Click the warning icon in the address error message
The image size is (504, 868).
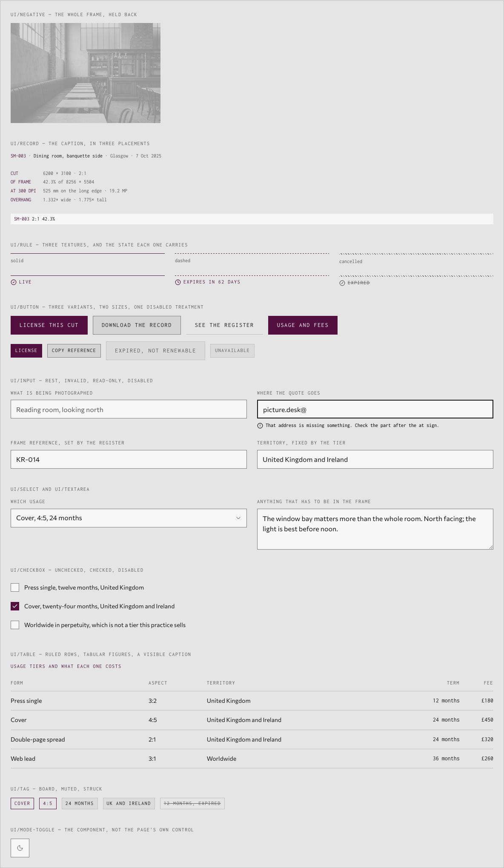click(260, 426)
